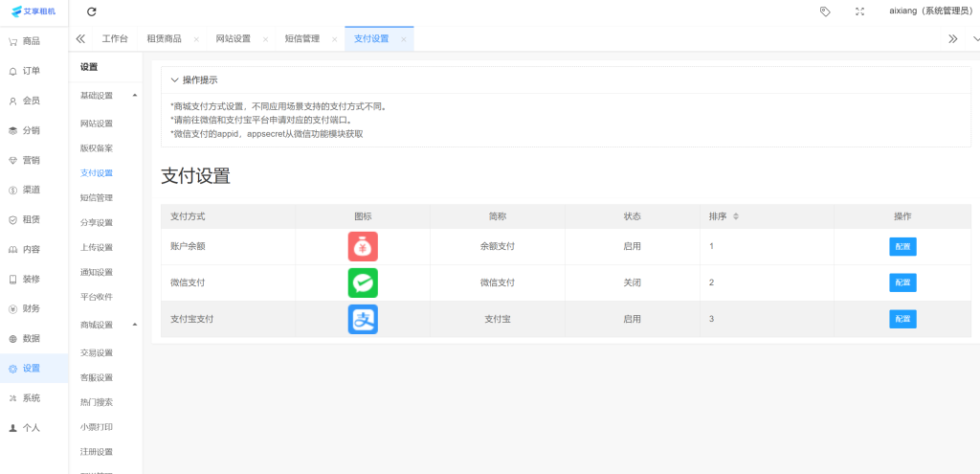Open the 租赁 sidebar menu
The width and height of the screenshot is (980, 474).
(x=33, y=219)
